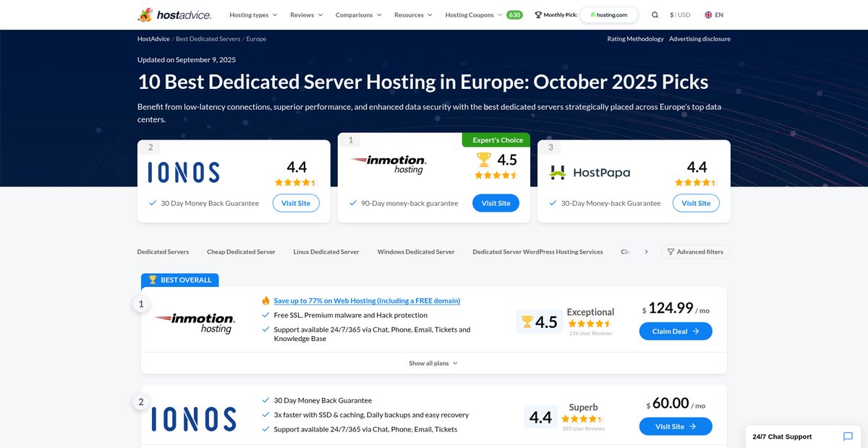This screenshot has width=868, height=448.
Task: Click the flame icon beside the web hosting offer
Action: (x=265, y=301)
